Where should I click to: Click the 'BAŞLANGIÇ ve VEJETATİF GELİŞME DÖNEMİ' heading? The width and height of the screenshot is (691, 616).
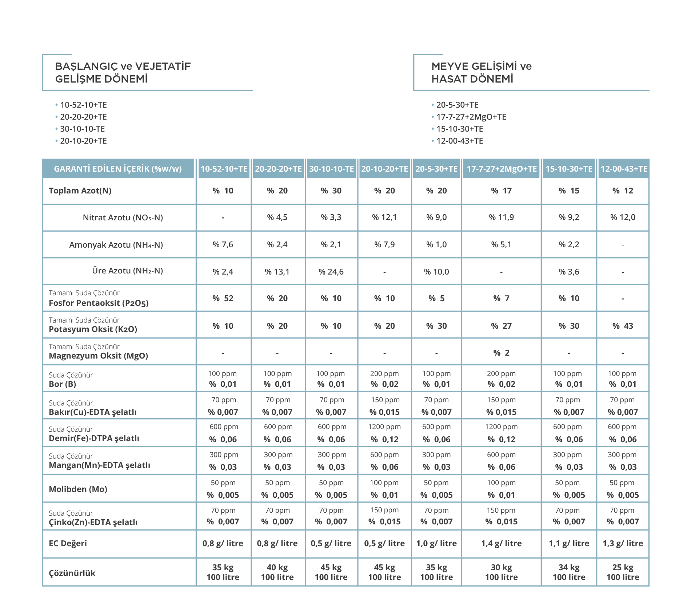click(x=123, y=72)
